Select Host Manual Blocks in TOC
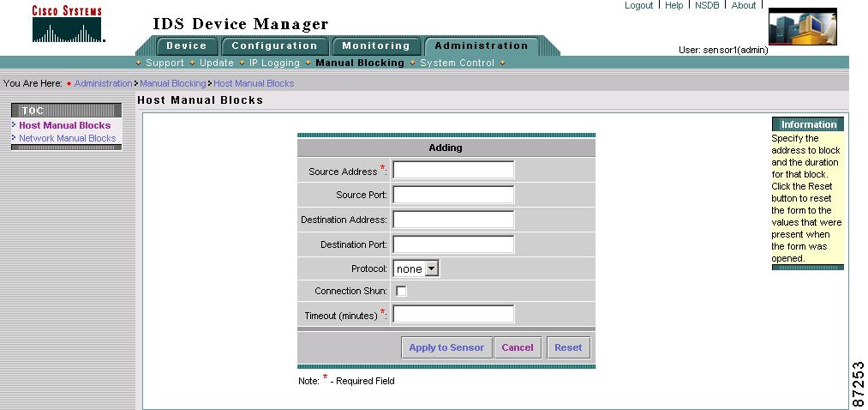The height and width of the screenshot is (410, 868). (x=65, y=125)
